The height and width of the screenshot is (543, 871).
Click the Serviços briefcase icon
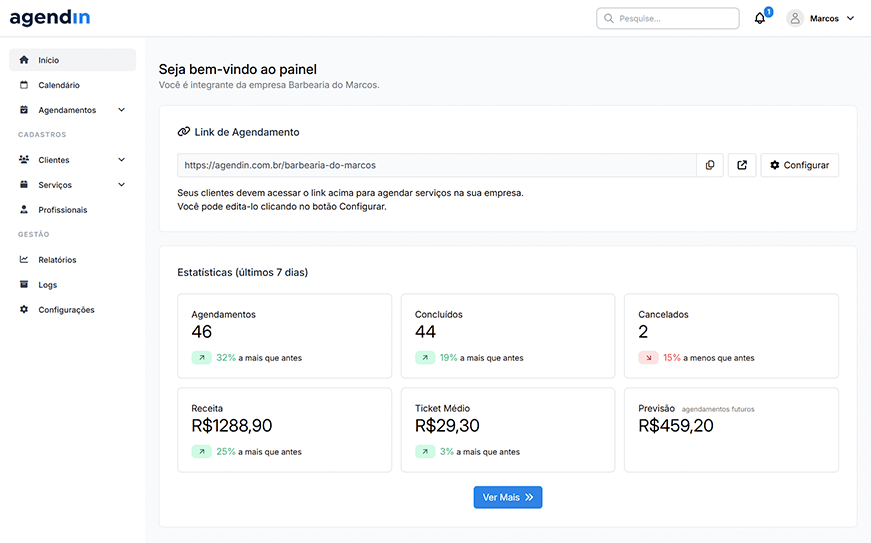[x=24, y=184]
